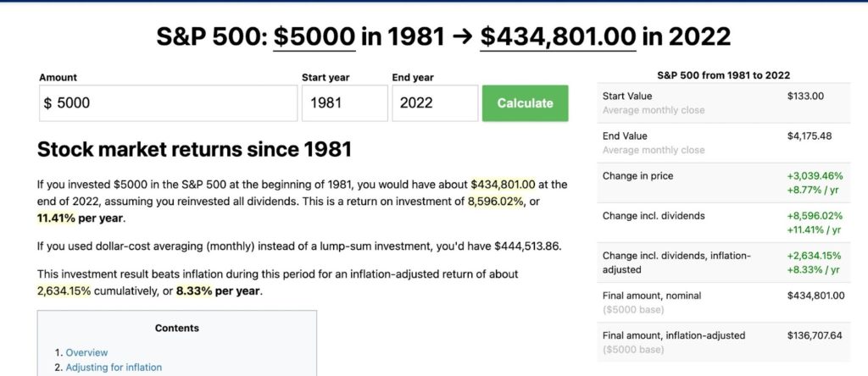Click bold 11.41% per year text
868x376 pixels.
(x=80, y=218)
